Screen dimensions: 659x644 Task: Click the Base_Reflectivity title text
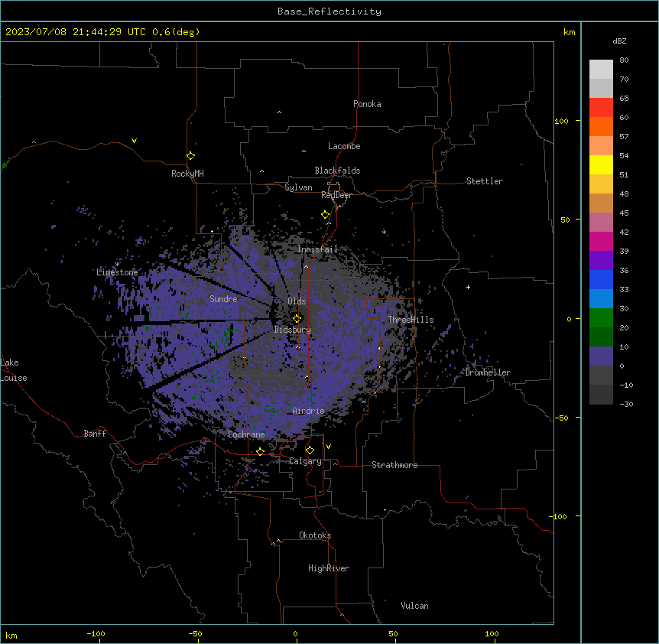[329, 11]
